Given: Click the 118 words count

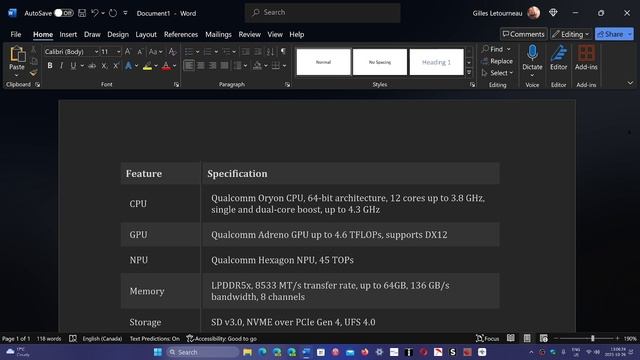Looking at the screenshot, I should click(49, 338).
